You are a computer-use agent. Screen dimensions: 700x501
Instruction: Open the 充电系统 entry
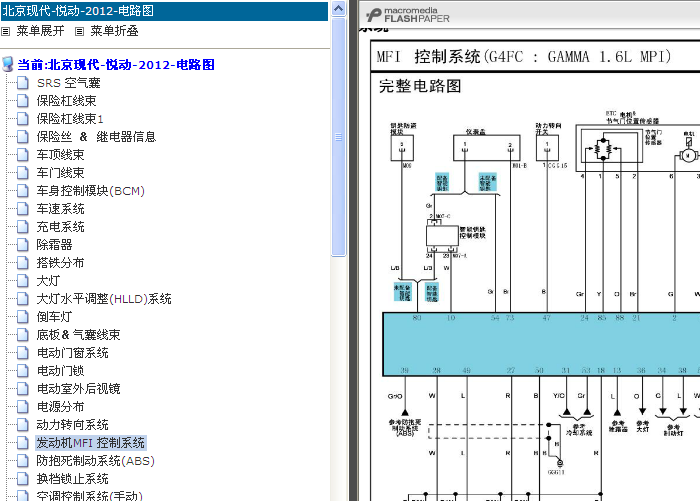[x=60, y=227]
